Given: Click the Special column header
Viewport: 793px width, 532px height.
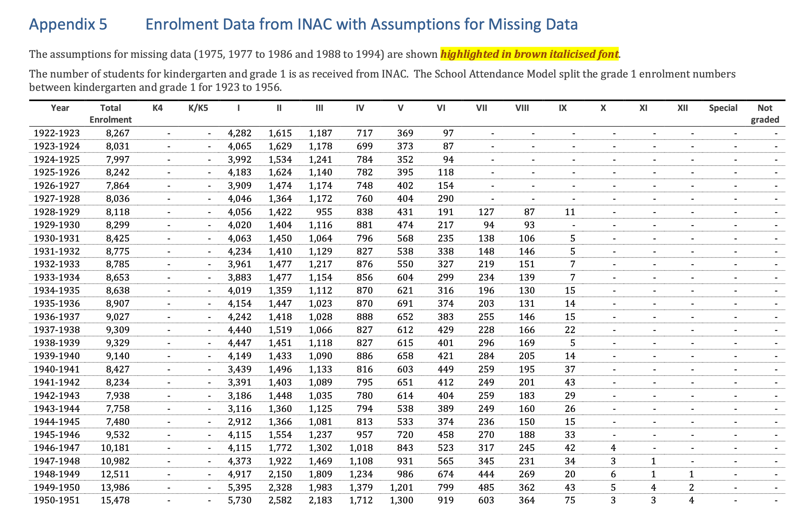Looking at the screenshot, I should [x=723, y=108].
